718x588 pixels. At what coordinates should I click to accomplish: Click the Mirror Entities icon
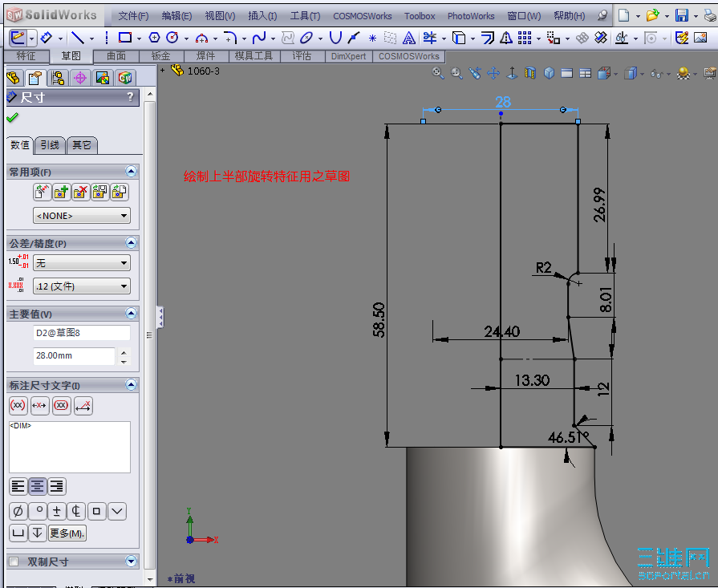point(506,38)
